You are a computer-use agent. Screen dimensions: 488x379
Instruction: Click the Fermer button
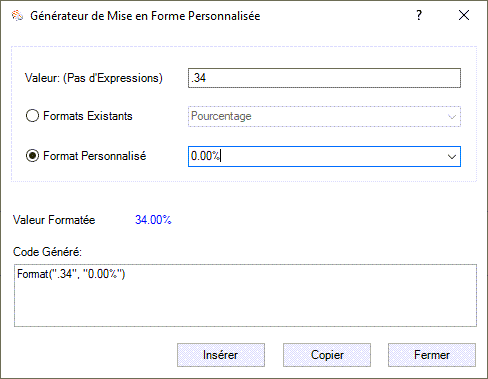432,355
